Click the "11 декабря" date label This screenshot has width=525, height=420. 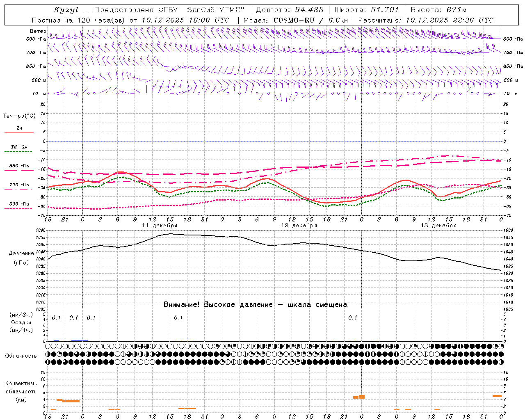pyautogui.click(x=159, y=226)
